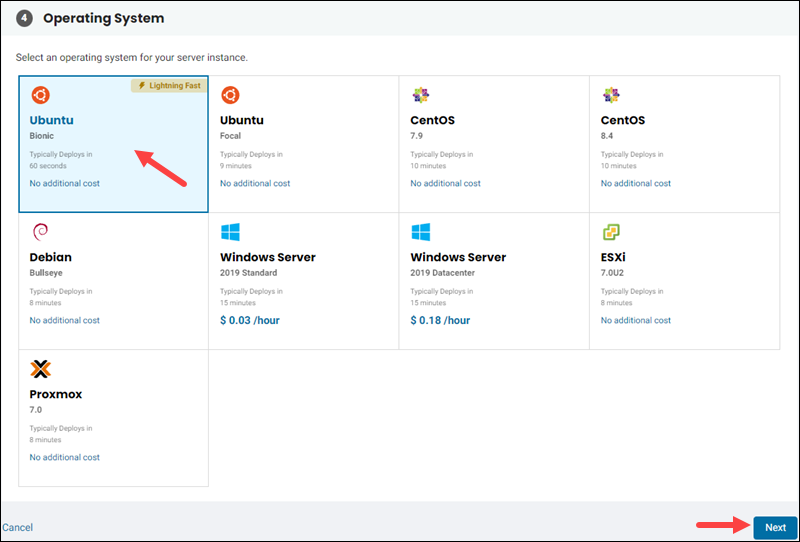
Task: Click the Lightning Fast badge
Action: click(x=169, y=86)
